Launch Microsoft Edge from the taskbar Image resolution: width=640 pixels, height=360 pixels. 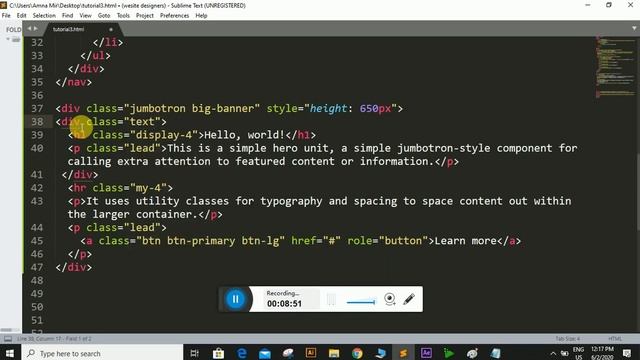(x=242, y=353)
